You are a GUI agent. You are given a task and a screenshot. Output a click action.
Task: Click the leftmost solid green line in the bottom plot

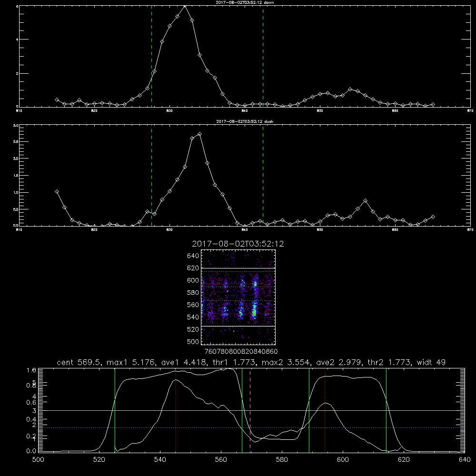click(115, 410)
